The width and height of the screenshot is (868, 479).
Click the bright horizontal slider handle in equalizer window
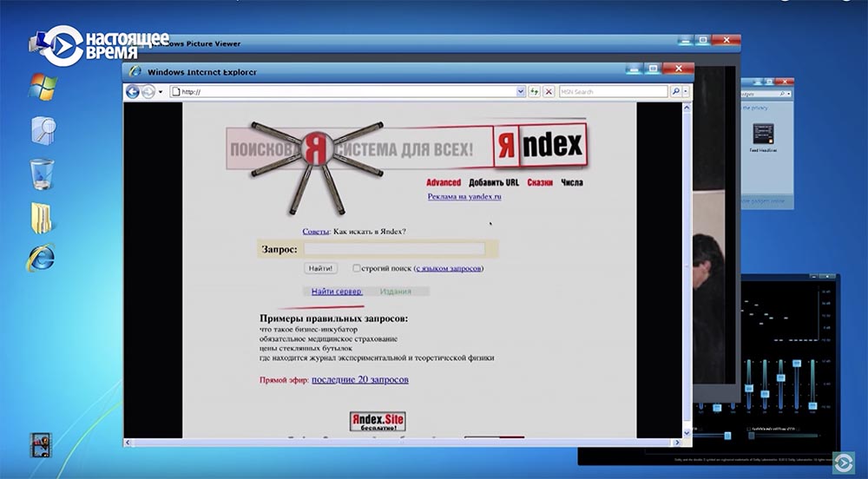727,436
